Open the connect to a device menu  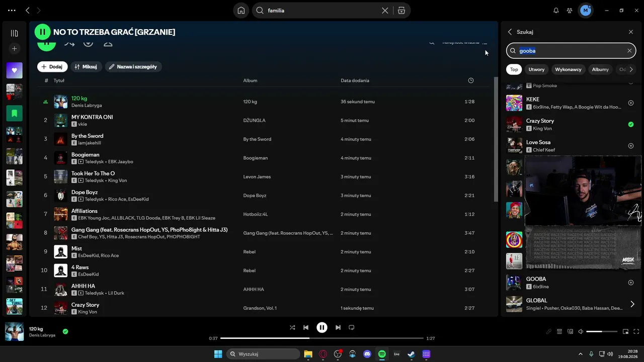tap(570, 332)
